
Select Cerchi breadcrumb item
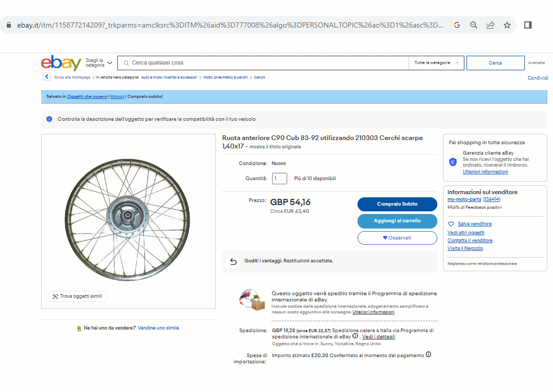pyautogui.click(x=260, y=78)
